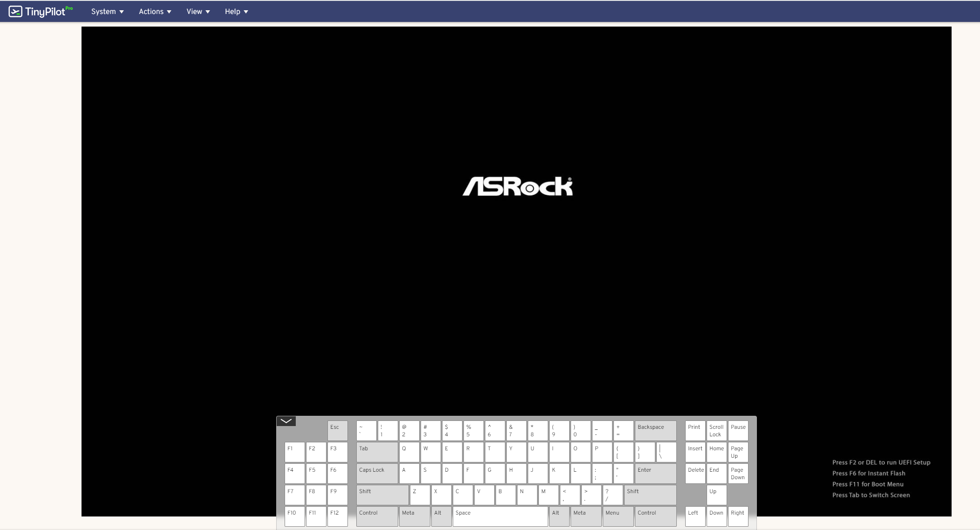
Task: Open the View dropdown menu
Action: (x=197, y=11)
